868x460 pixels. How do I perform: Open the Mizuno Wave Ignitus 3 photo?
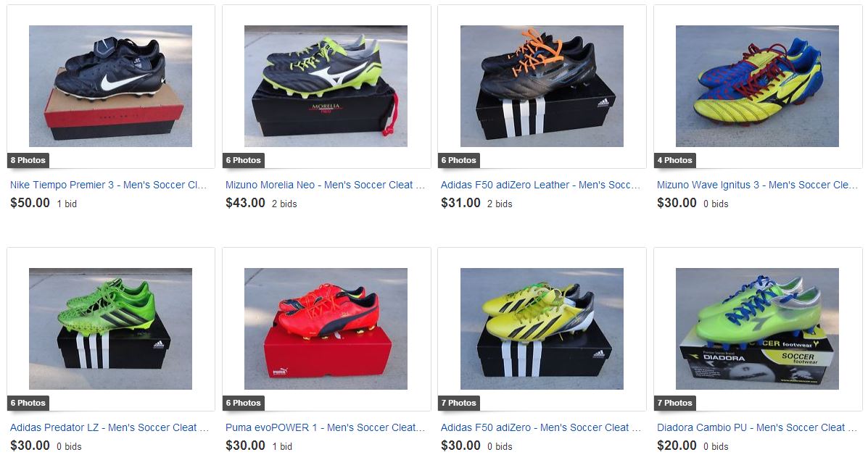(757, 86)
